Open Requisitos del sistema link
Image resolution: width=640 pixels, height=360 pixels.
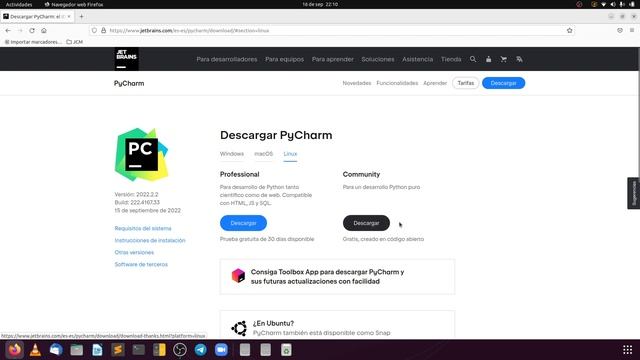pyautogui.click(x=143, y=228)
